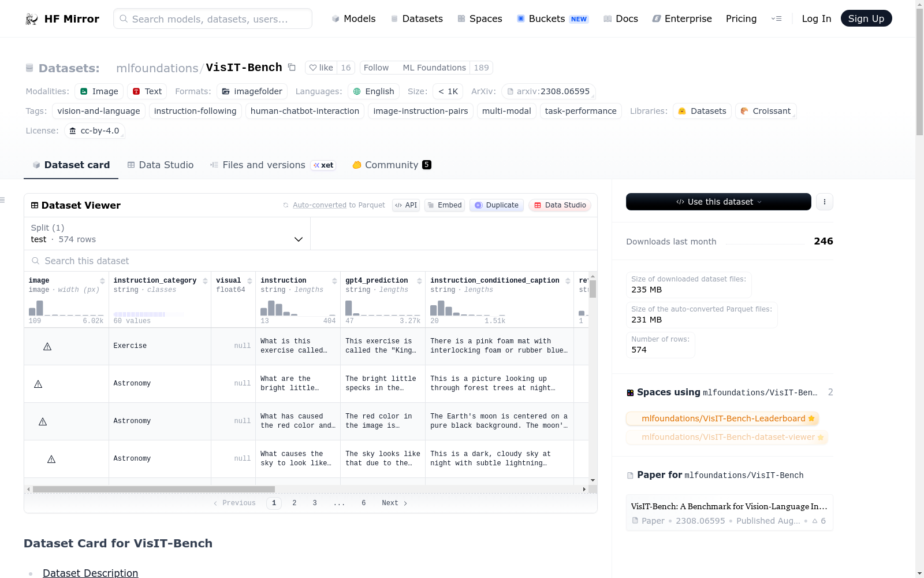Switch to the Data Studio tab
This screenshot has width=924, height=578.
pyautogui.click(x=161, y=165)
